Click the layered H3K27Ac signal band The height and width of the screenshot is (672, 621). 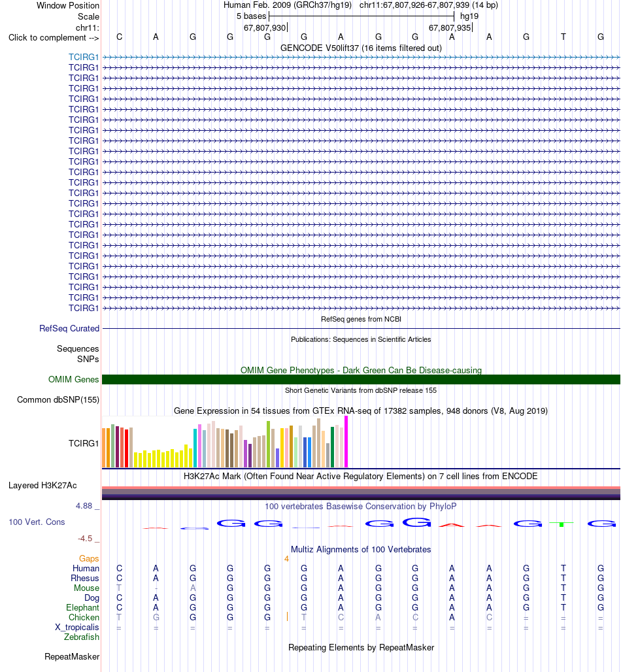tap(361, 494)
